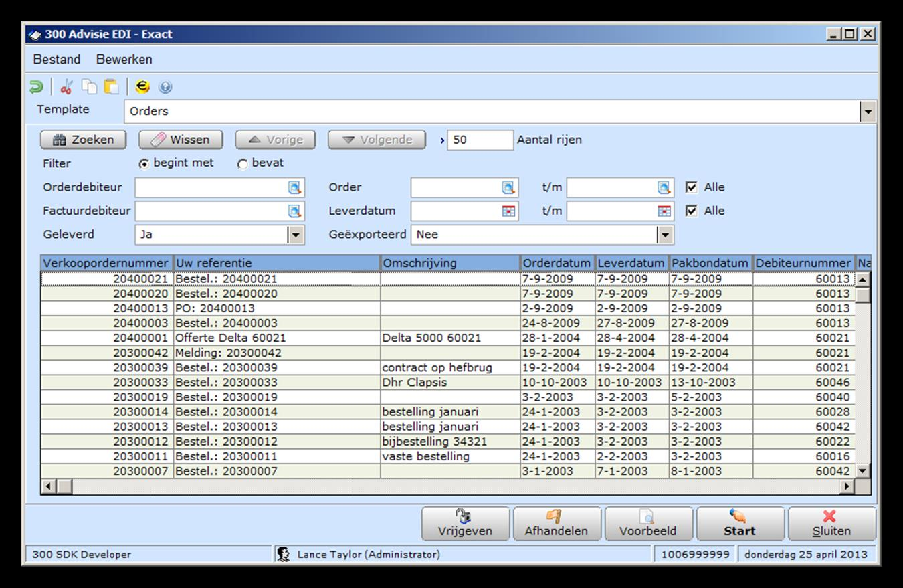Sort by the Uw referentie column header

coord(277,263)
